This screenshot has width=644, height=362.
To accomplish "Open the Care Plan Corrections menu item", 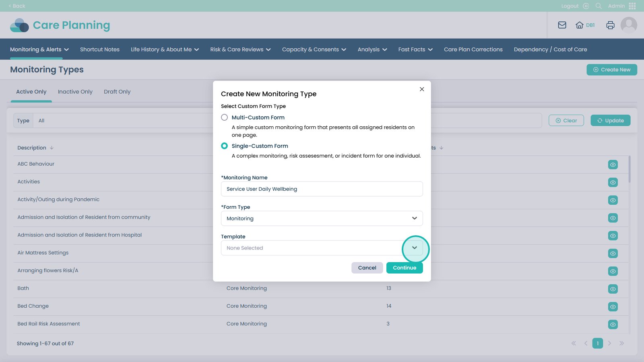I will (473, 49).
